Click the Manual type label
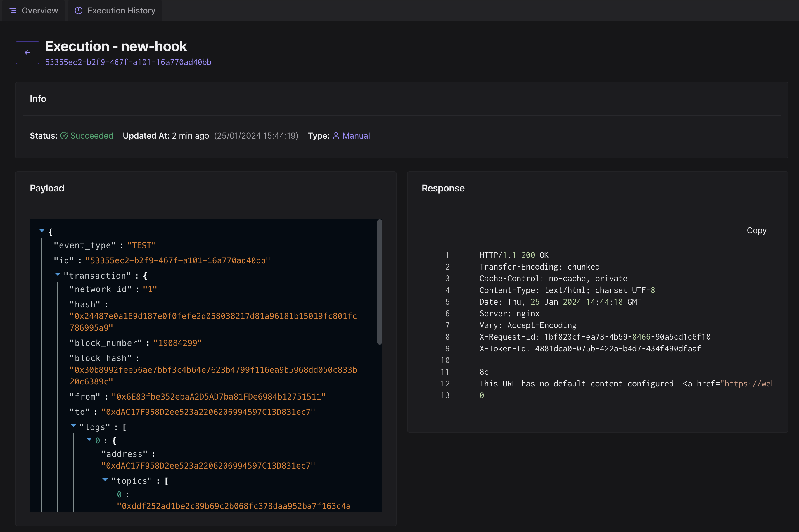The image size is (799, 532). [x=356, y=136]
